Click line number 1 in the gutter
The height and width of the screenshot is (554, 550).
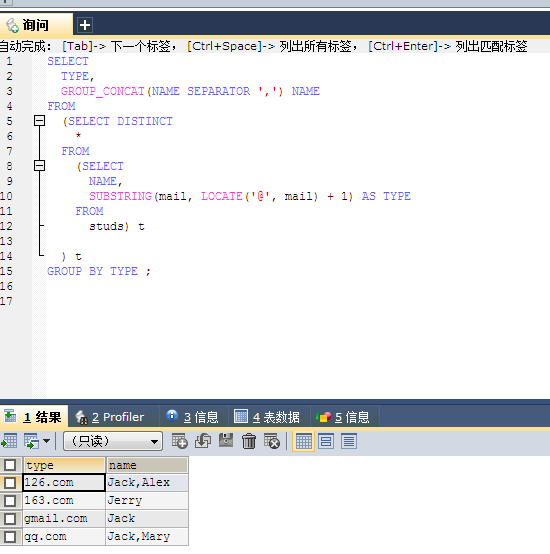tap(9, 61)
